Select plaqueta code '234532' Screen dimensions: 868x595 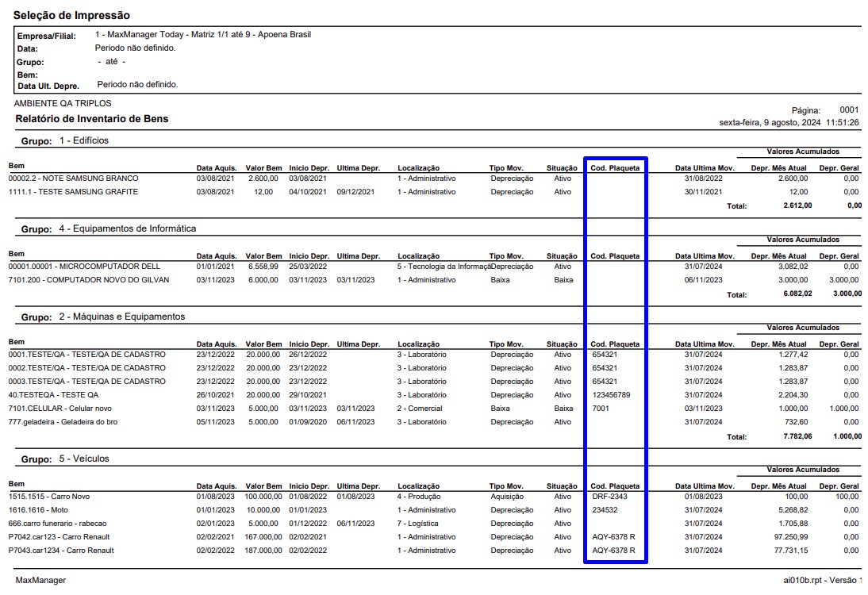pos(605,510)
